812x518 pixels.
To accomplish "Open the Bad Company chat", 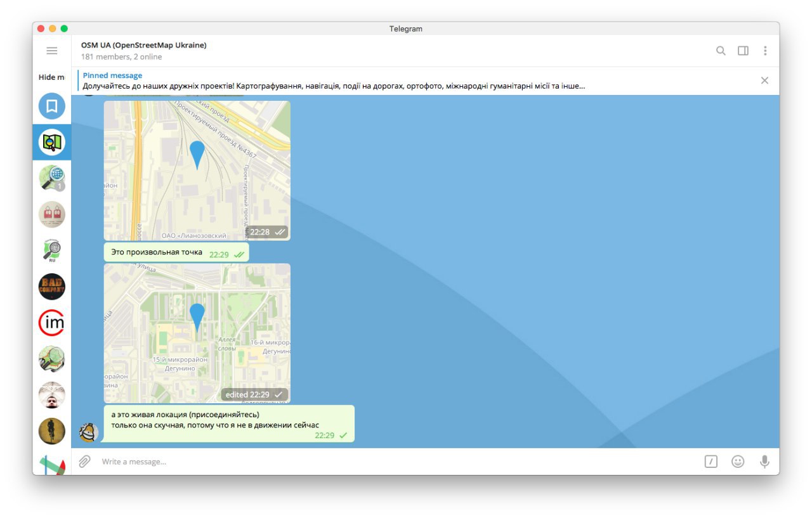I will (x=52, y=287).
